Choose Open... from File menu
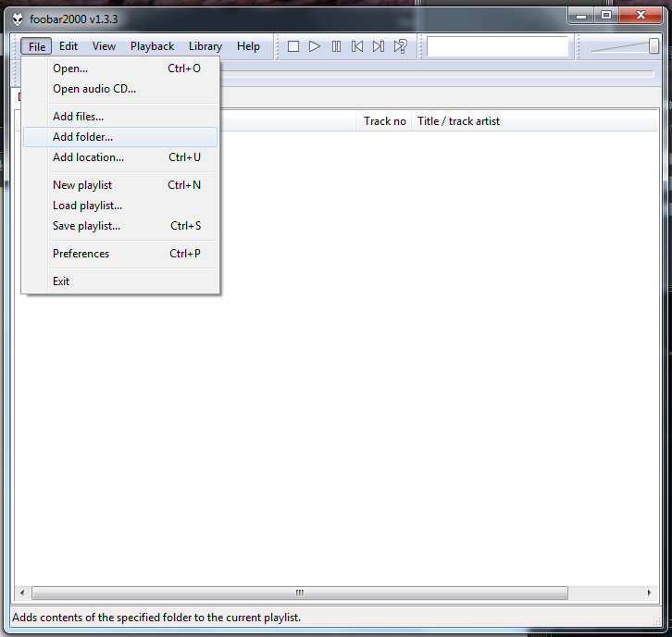This screenshot has height=637, width=672. pos(120,69)
